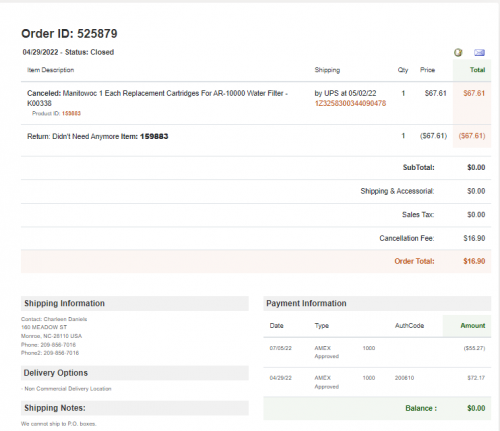The width and height of the screenshot is (500, 431).
Task: Click the Shipping Notes section header
Action: click(x=135, y=408)
